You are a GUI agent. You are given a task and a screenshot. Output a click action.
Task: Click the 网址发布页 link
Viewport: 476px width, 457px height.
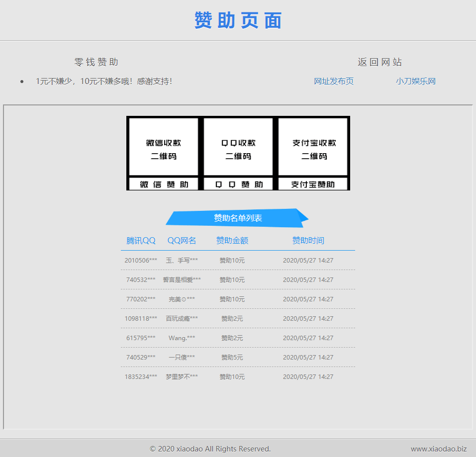tap(334, 81)
